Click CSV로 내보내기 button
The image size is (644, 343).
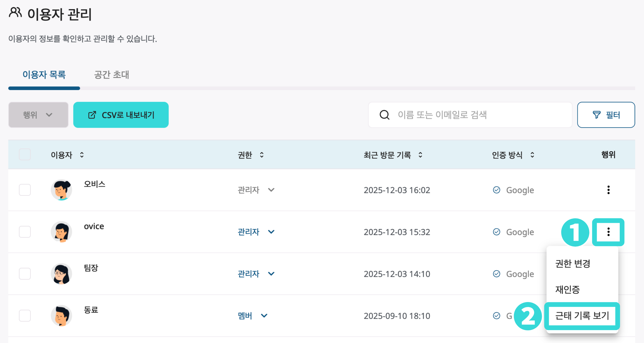click(121, 115)
